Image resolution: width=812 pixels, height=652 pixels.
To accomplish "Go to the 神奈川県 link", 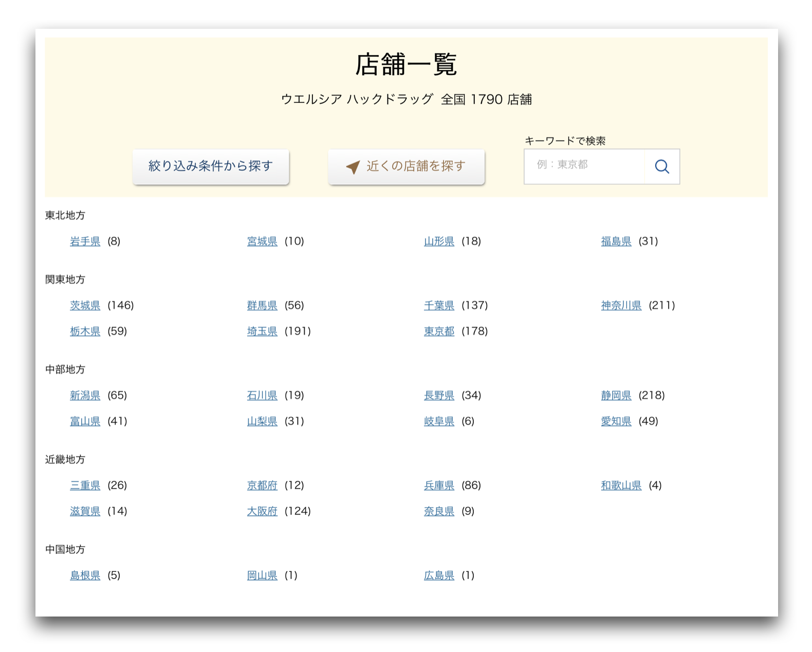I will [621, 305].
